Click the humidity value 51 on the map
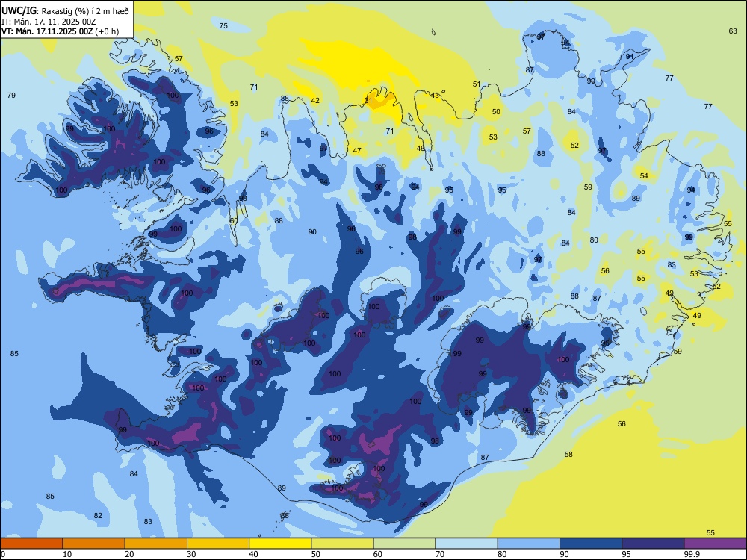747x560 pixels. [x=477, y=84]
